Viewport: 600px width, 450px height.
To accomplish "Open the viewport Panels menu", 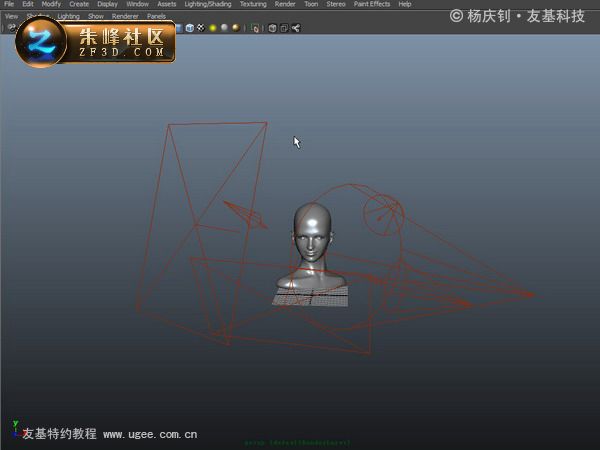I will (156, 16).
